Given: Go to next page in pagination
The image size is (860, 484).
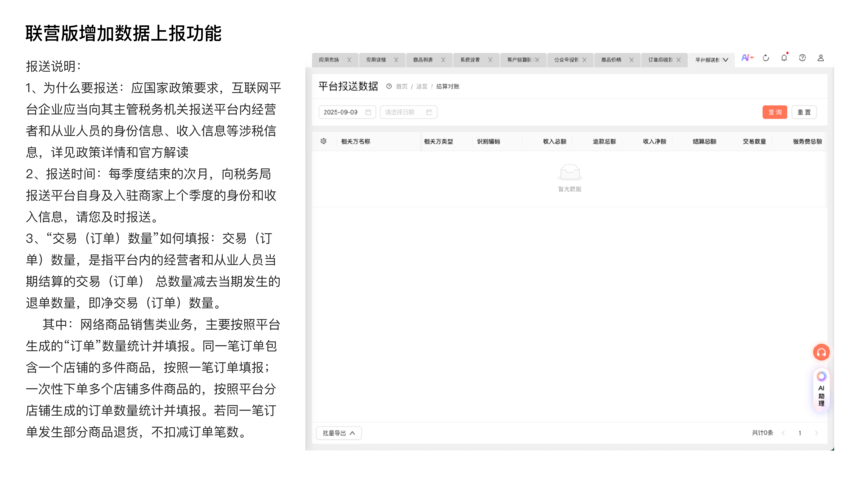Looking at the screenshot, I should point(816,433).
